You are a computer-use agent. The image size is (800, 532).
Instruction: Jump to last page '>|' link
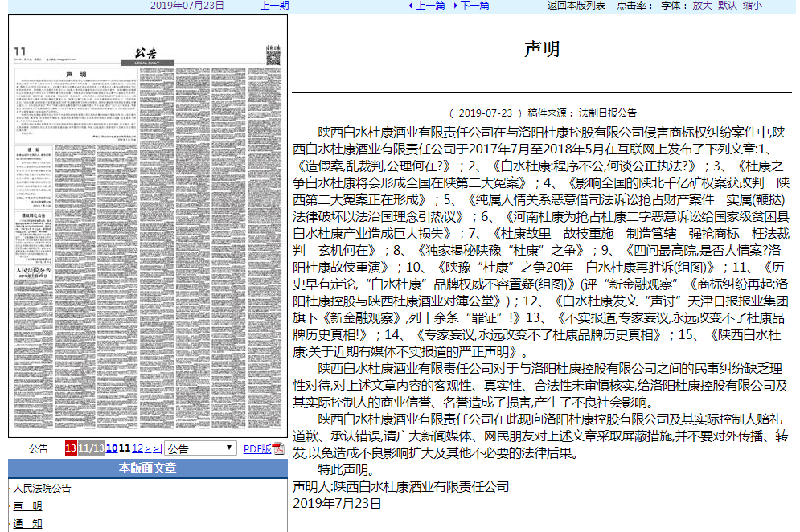[158, 448]
